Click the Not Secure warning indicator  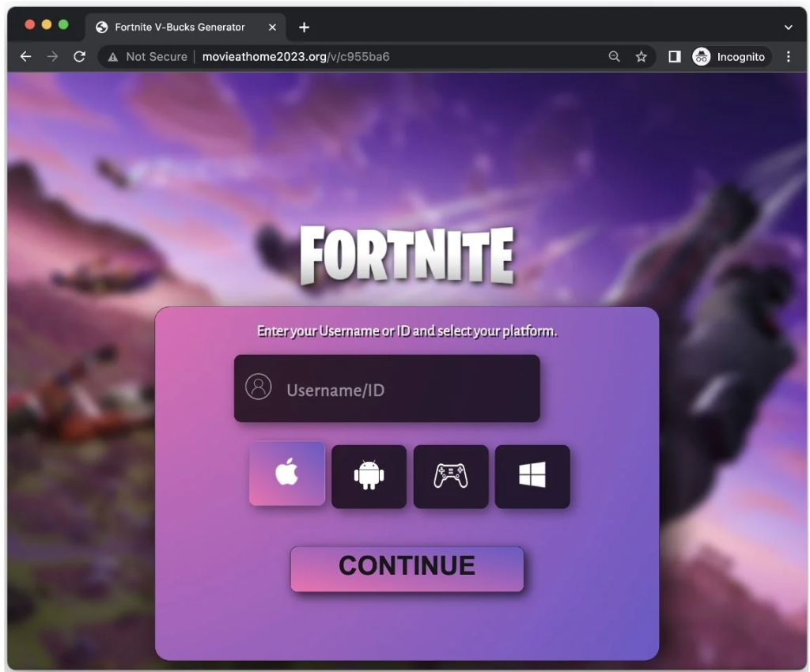click(147, 57)
